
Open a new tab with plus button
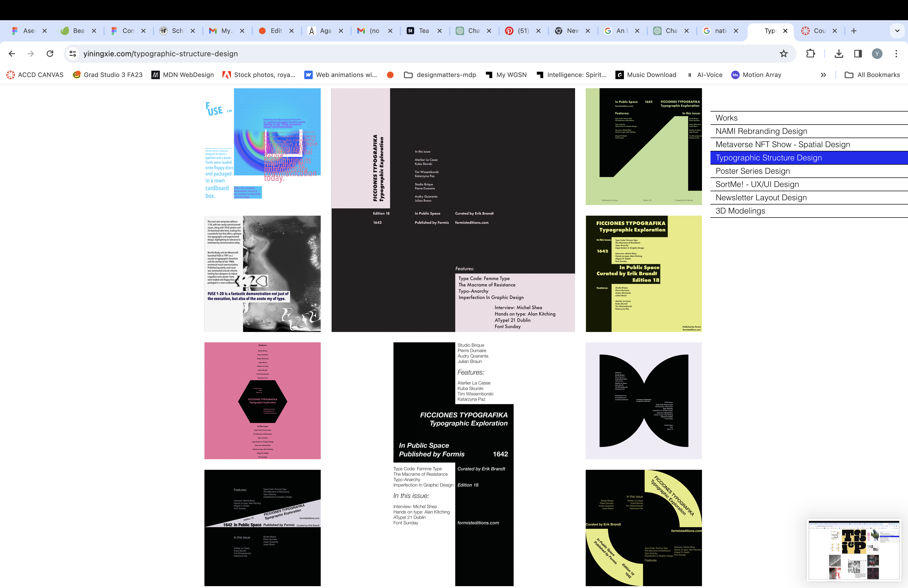tap(854, 31)
